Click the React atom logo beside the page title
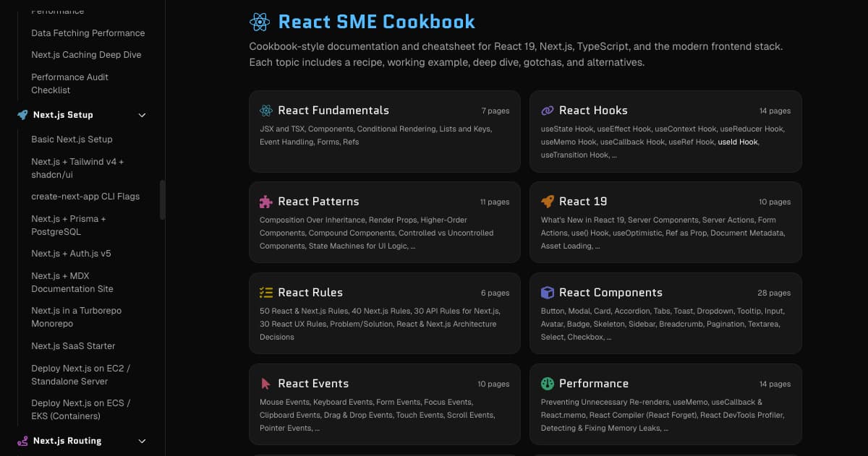The image size is (868, 456). (x=260, y=22)
